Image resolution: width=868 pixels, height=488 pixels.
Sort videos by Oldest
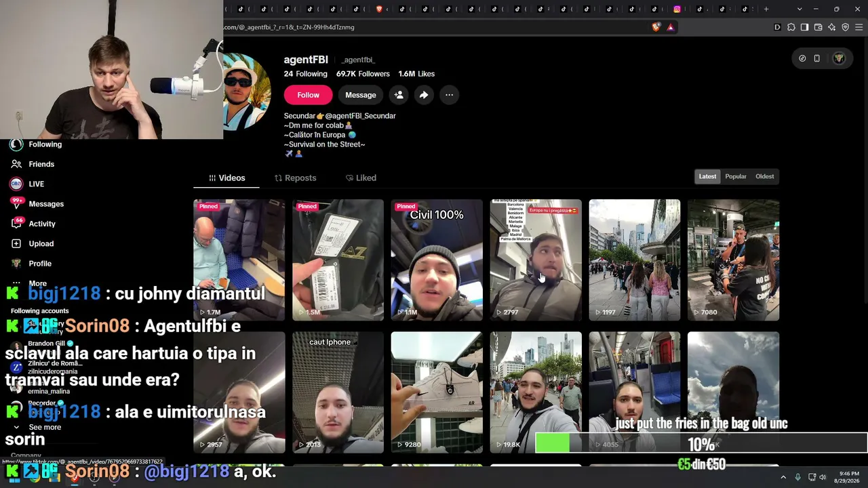tap(764, 176)
